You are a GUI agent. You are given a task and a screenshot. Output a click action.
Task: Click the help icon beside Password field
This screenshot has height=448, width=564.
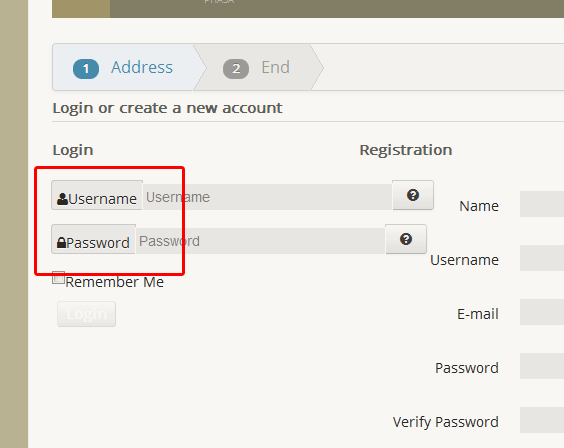[x=406, y=239]
